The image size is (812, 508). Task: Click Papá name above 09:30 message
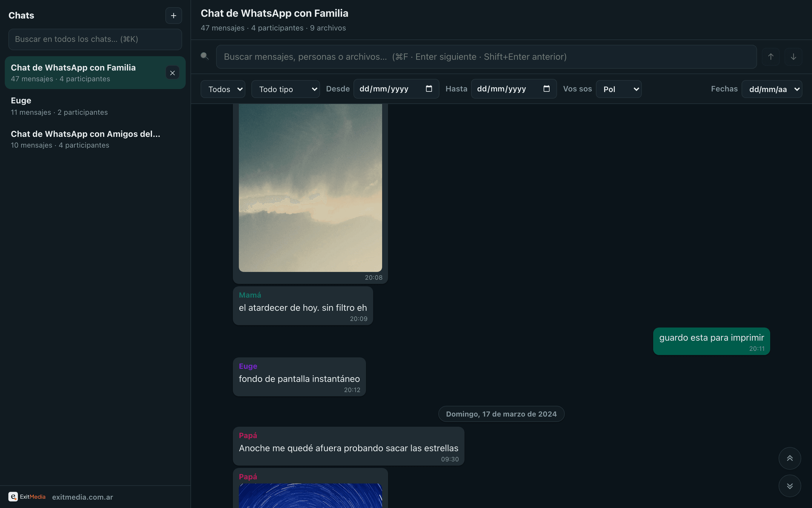coord(248,435)
